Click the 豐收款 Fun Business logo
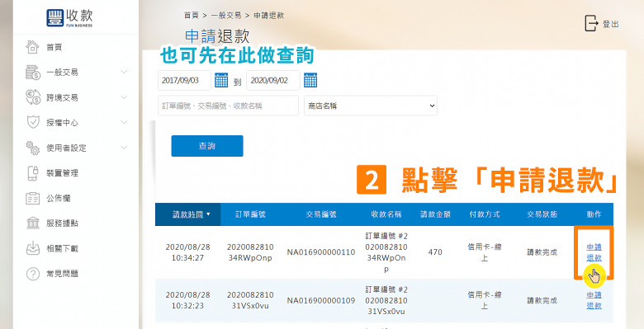This screenshot has width=644, height=329. pos(70,17)
